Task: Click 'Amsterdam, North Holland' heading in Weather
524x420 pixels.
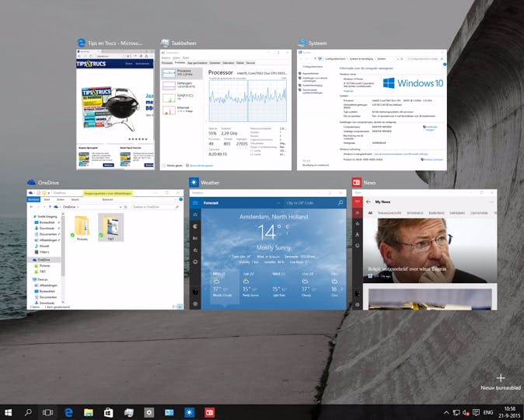Action: [274, 216]
